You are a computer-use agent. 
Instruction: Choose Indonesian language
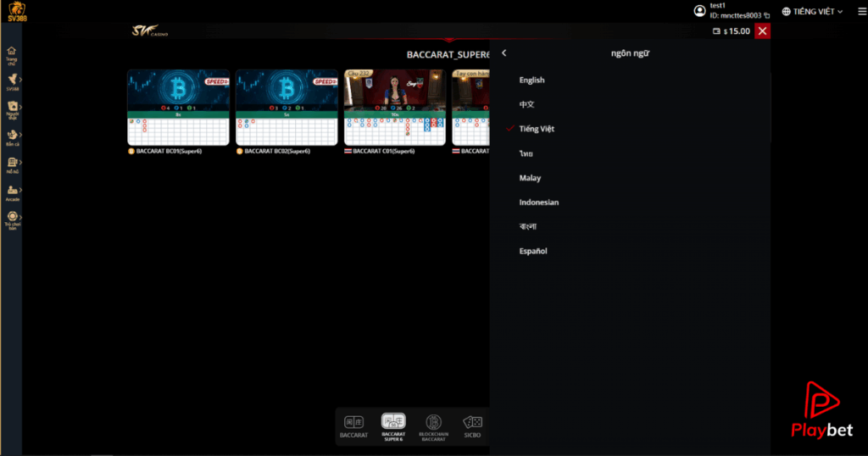pos(538,202)
